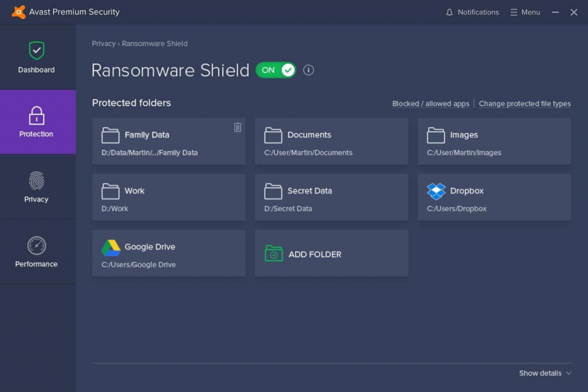This screenshot has height=392, width=588.
Task: Open Notifications using the bell icon
Action: tap(449, 12)
